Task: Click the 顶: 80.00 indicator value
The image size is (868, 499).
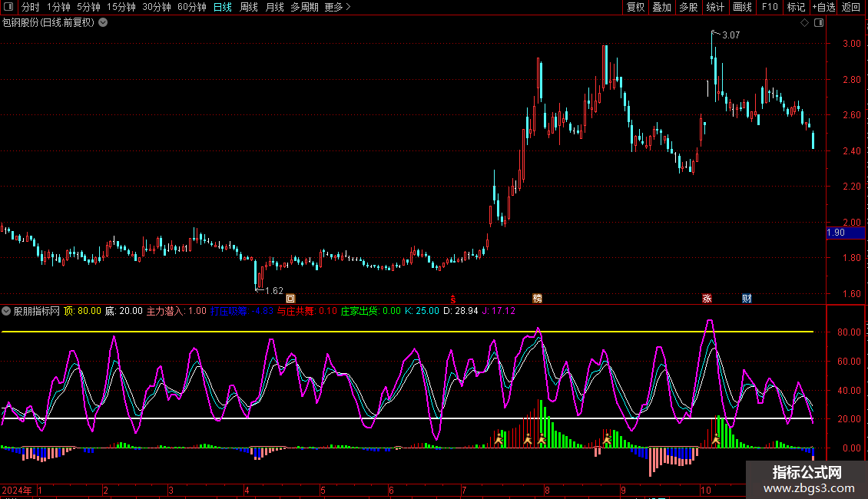Action: click(x=82, y=311)
